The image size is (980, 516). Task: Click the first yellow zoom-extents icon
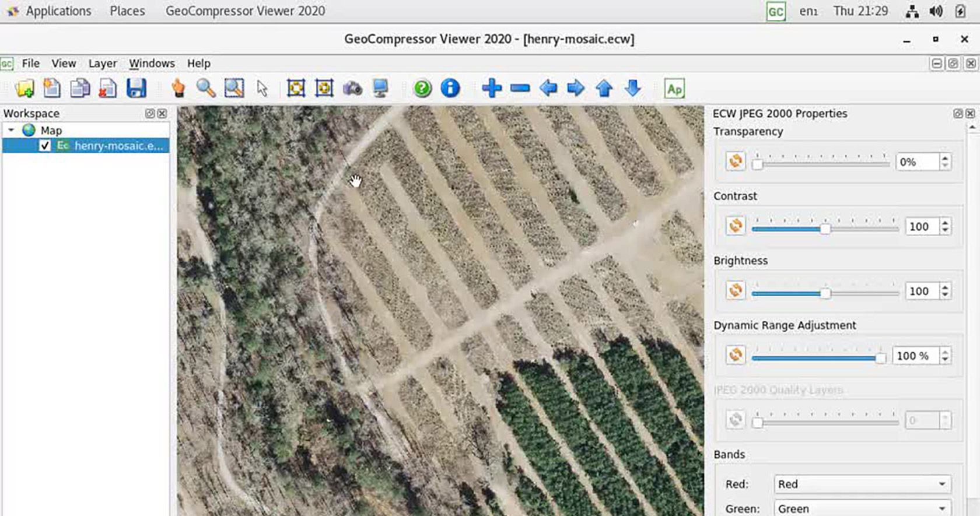coord(296,88)
